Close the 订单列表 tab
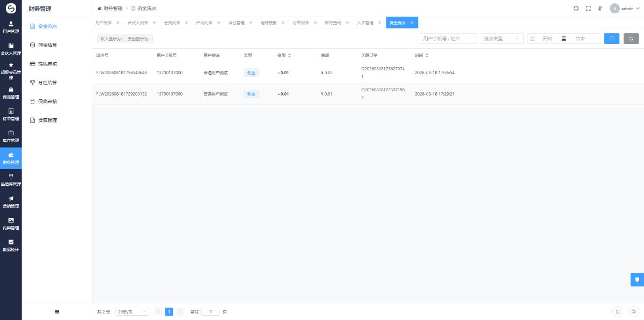 pos(315,23)
